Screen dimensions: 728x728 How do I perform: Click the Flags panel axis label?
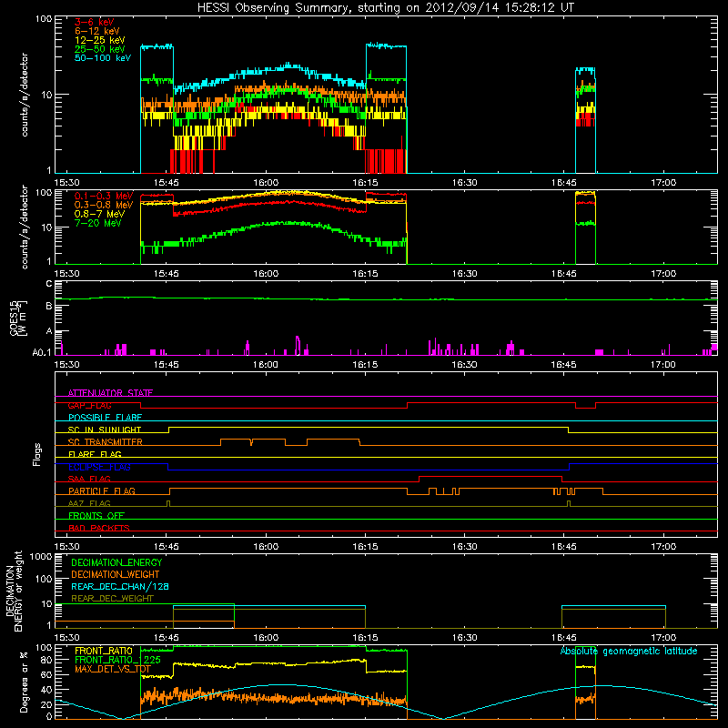(37, 454)
